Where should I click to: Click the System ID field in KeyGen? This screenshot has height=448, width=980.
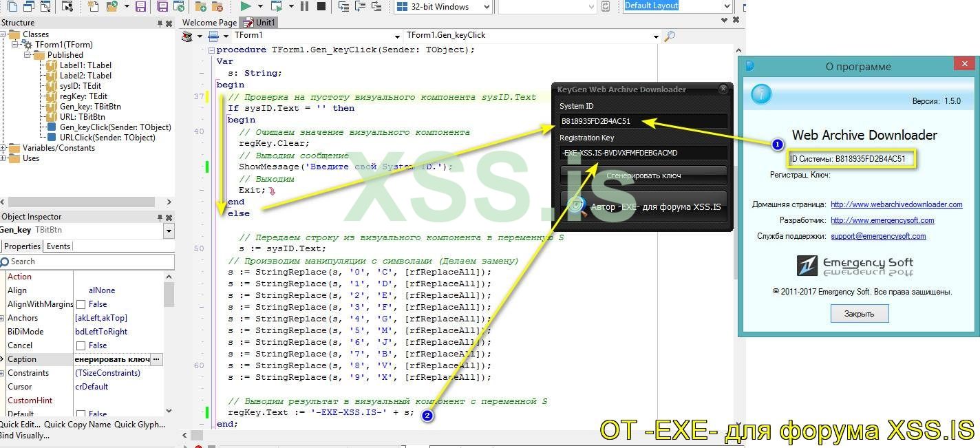click(643, 122)
